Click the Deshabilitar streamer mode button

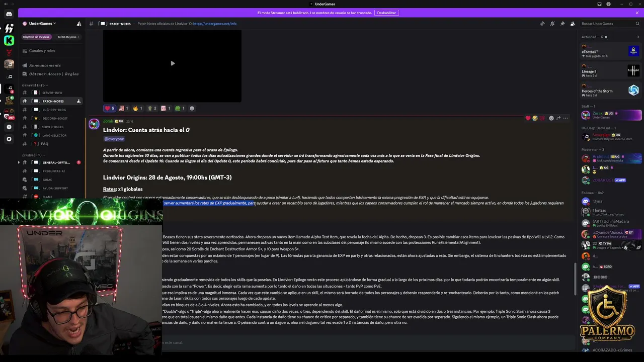[x=386, y=13]
